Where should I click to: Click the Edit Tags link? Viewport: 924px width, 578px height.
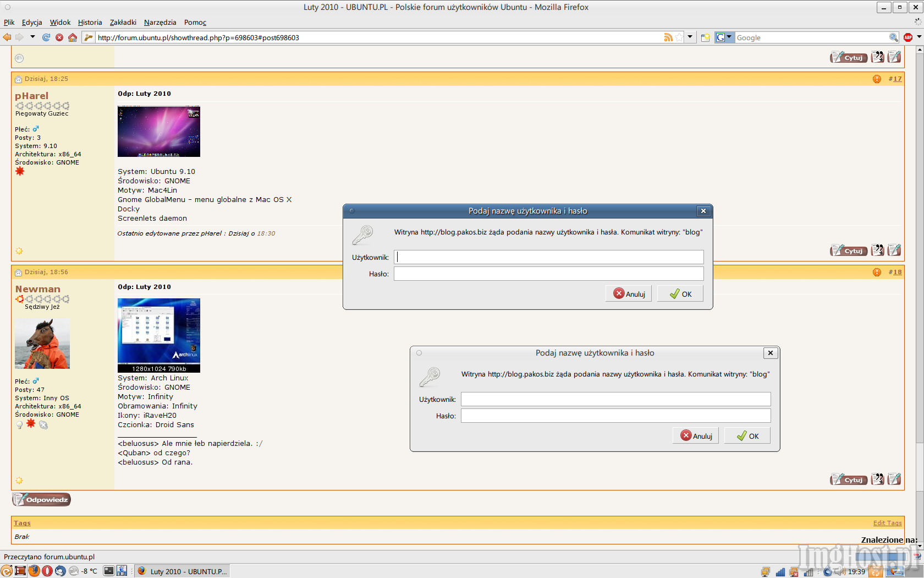coord(887,523)
